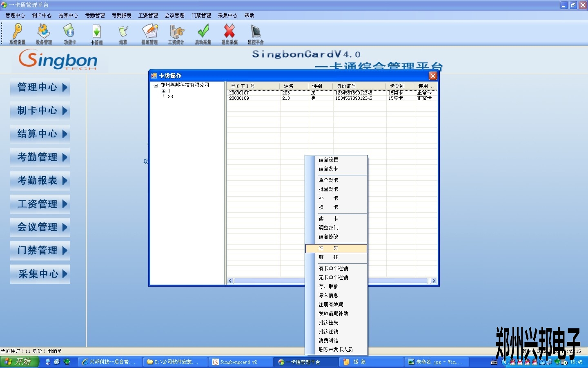Choose 存、取款 from context menu

tap(336, 287)
